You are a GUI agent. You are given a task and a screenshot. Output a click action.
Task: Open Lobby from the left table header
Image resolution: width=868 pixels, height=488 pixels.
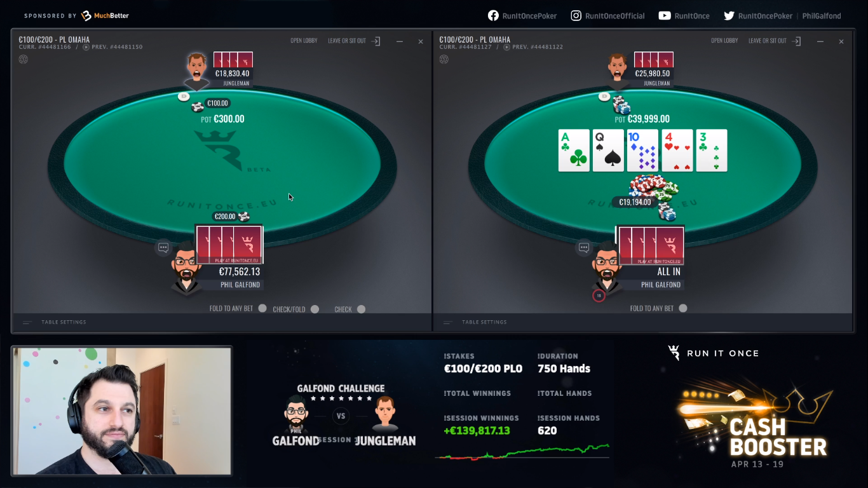304,41
